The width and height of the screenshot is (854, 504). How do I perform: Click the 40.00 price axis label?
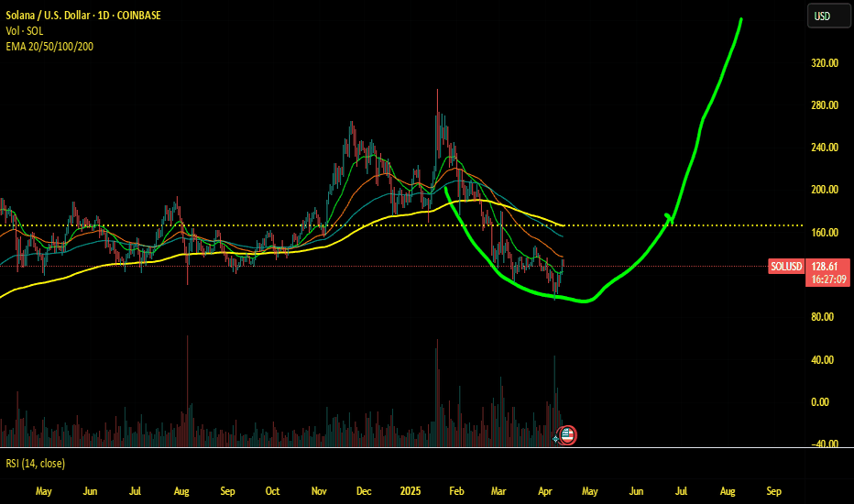pyautogui.click(x=823, y=359)
